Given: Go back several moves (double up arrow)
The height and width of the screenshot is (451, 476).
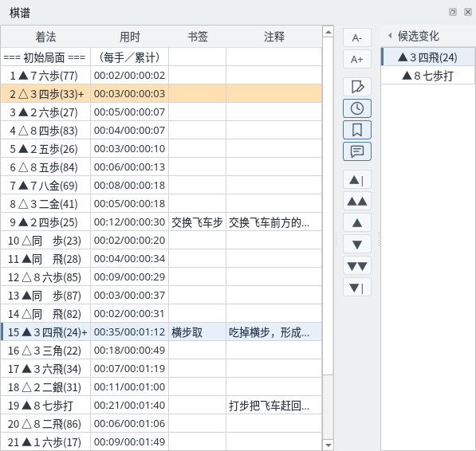Looking at the screenshot, I should [x=357, y=201].
